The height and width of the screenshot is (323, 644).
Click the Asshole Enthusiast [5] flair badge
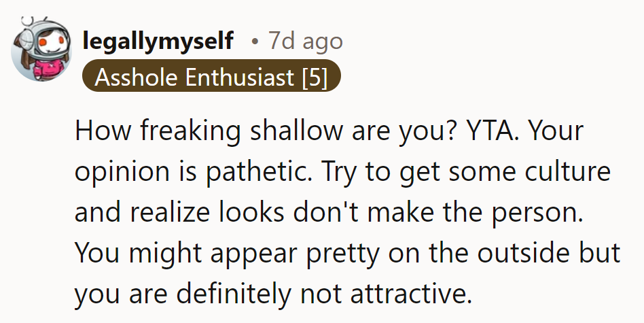point(211,78)
